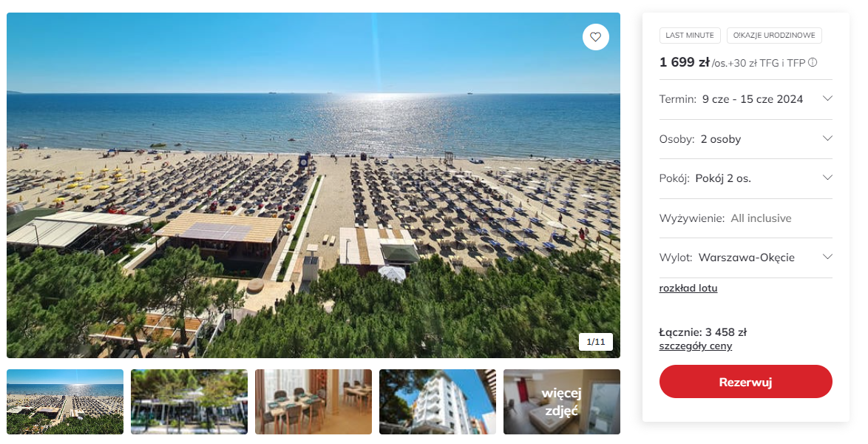Select the Pokój 2 os. room field
The width and height of the screenshot is (868, 444).
click(x=746, y=178)
